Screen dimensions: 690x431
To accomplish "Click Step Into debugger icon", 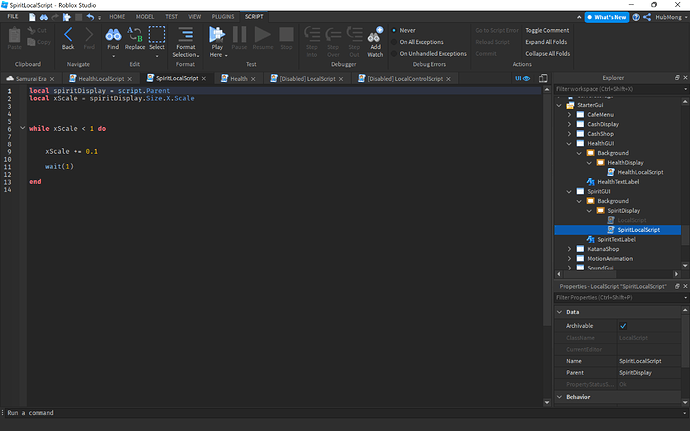I will tap(312, 35).
